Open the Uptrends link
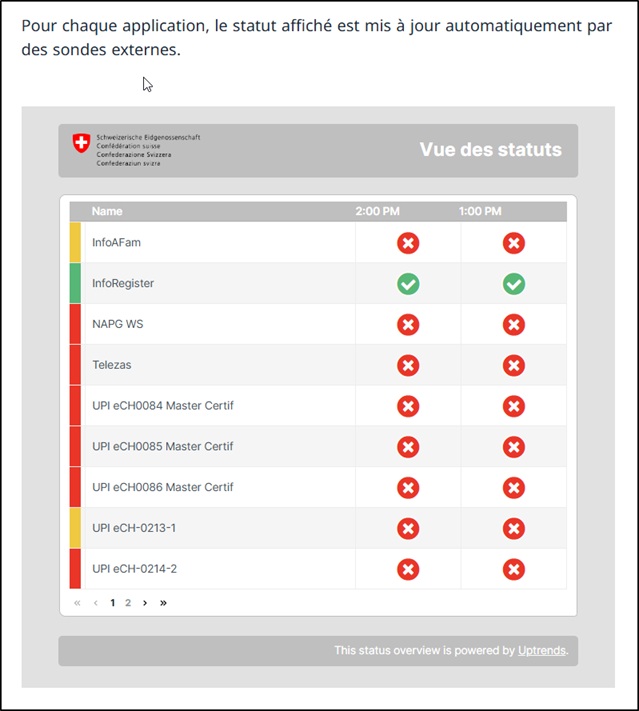 click(x=541, y=650)
